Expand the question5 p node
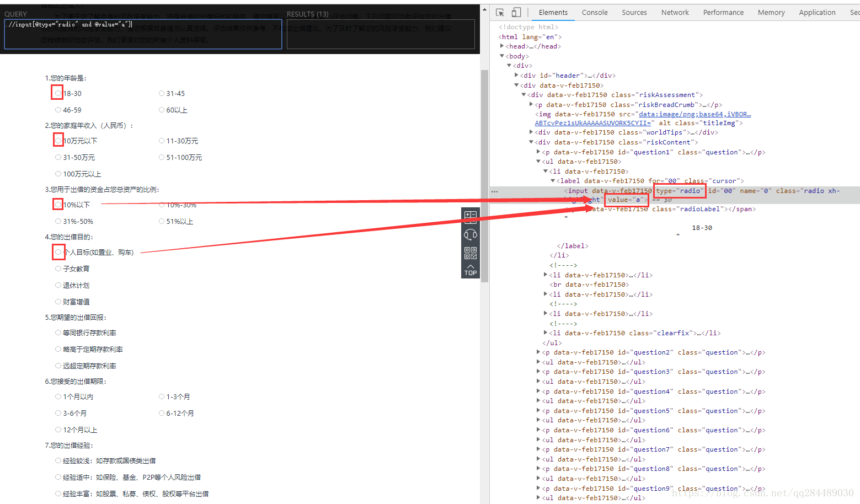The width and height of the screenshot is (860, 504). click(538, 411)
